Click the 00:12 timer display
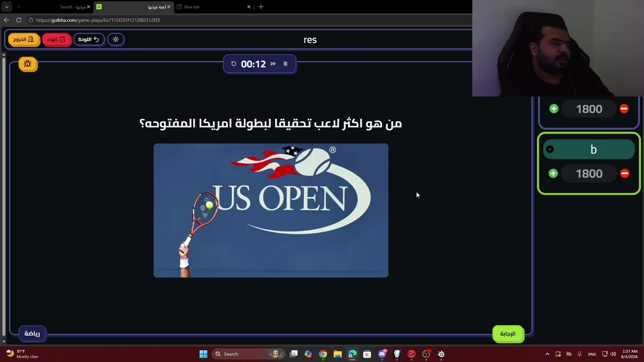This screenshot has height=362, width=644. tap(253, 64)
